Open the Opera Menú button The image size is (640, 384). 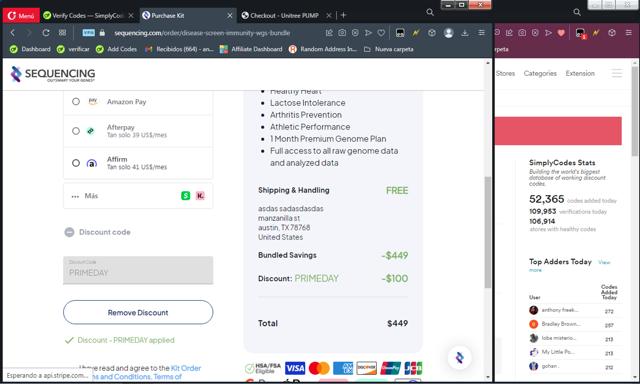click(x=21, y=16)
